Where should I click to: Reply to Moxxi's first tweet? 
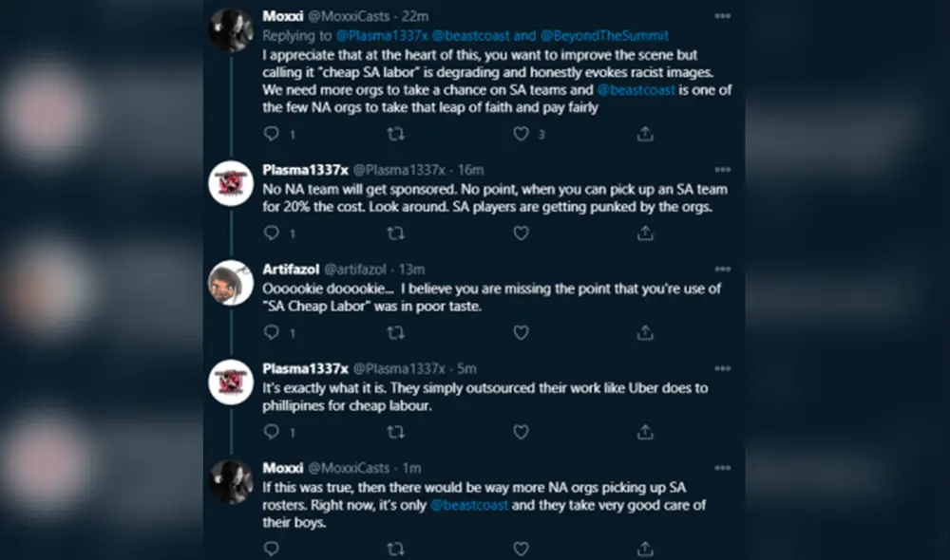coord(272,134)
